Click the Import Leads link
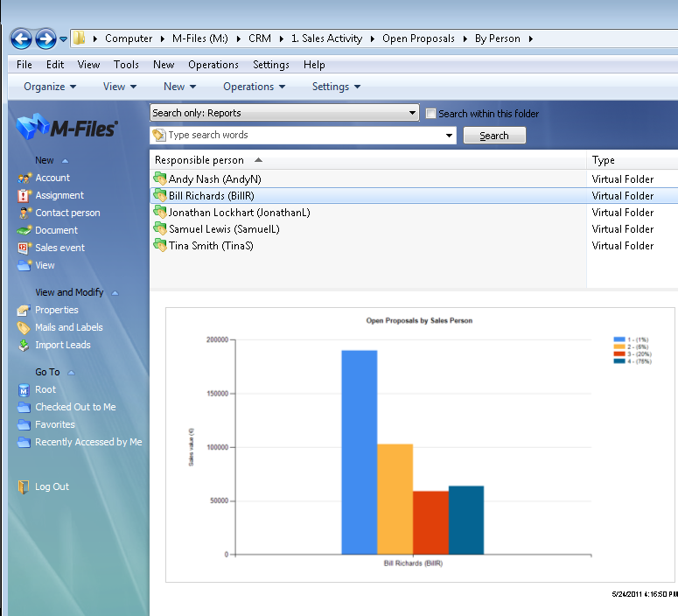This screenshot has height=616, width=678. click(x=63, y=345)
